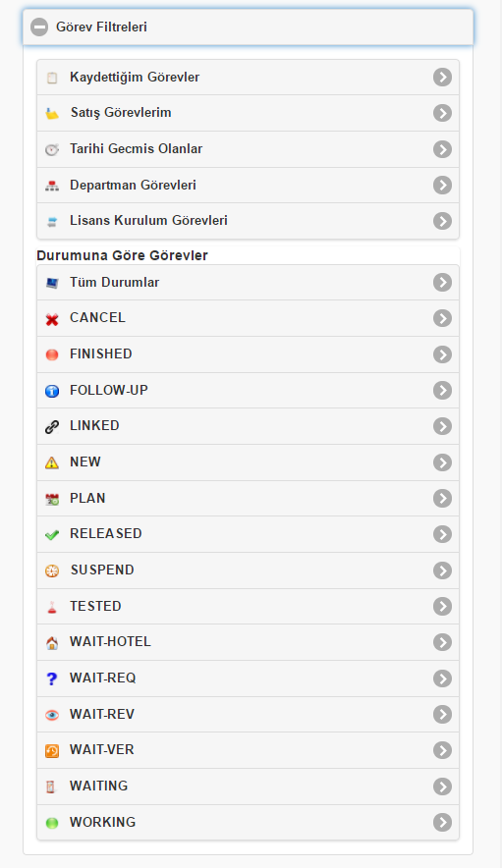Click the yellow warning triangle for NEW

point(52,462)
